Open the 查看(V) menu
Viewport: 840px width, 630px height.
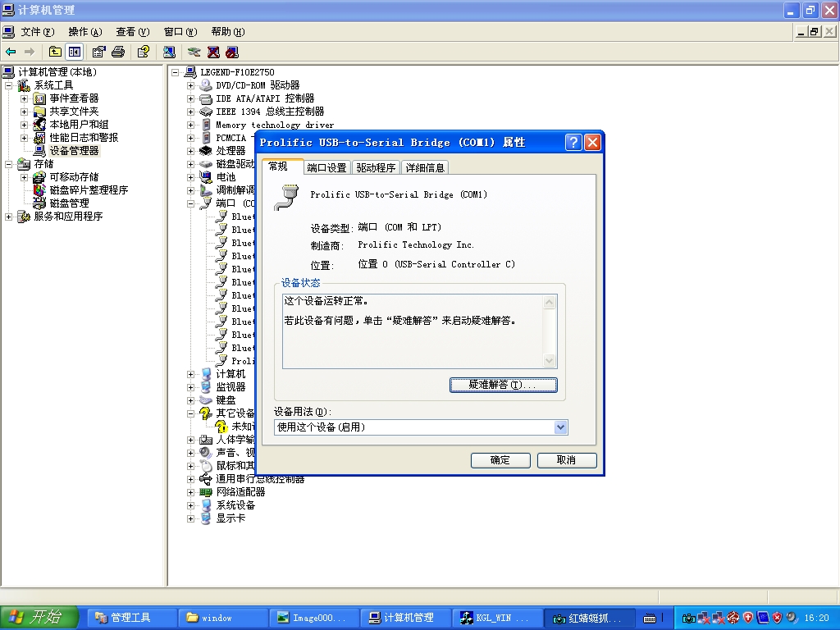pos(132,32)
